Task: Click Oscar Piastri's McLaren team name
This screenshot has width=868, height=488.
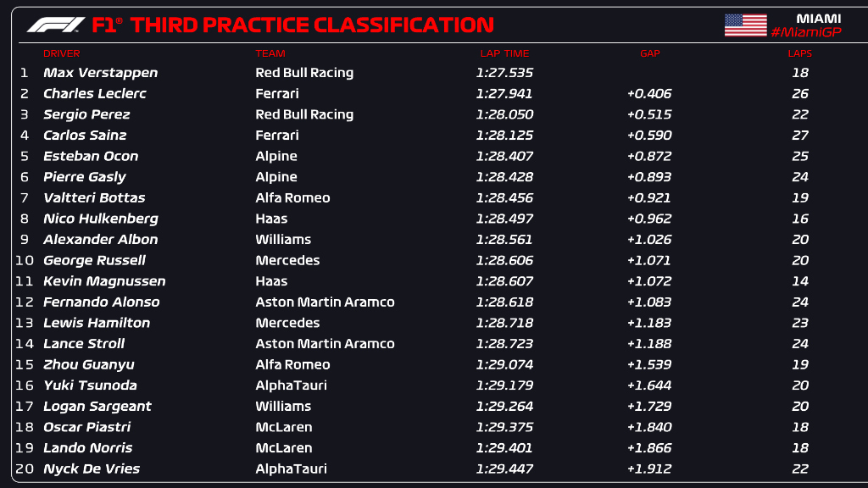Action: (284, 427)
